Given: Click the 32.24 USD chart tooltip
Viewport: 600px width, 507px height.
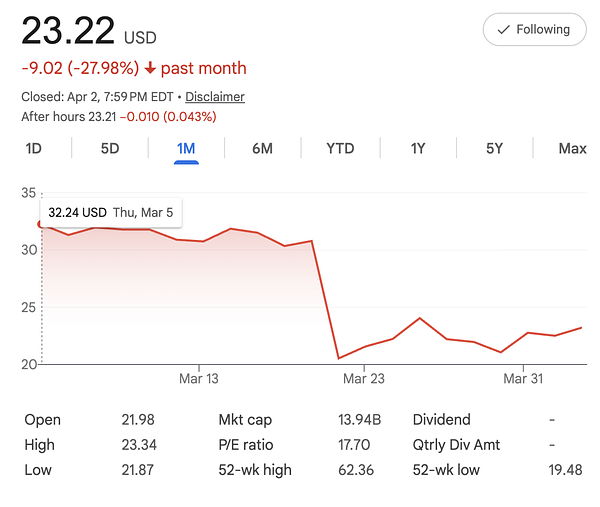Looking at the screenshot, I should click(x=111, y=212).
